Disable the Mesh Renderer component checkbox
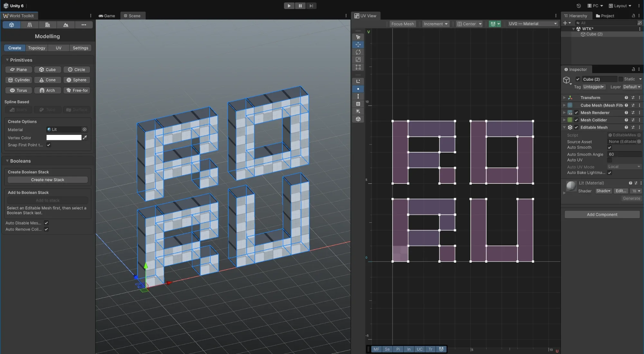 click(x=576, y=113)
